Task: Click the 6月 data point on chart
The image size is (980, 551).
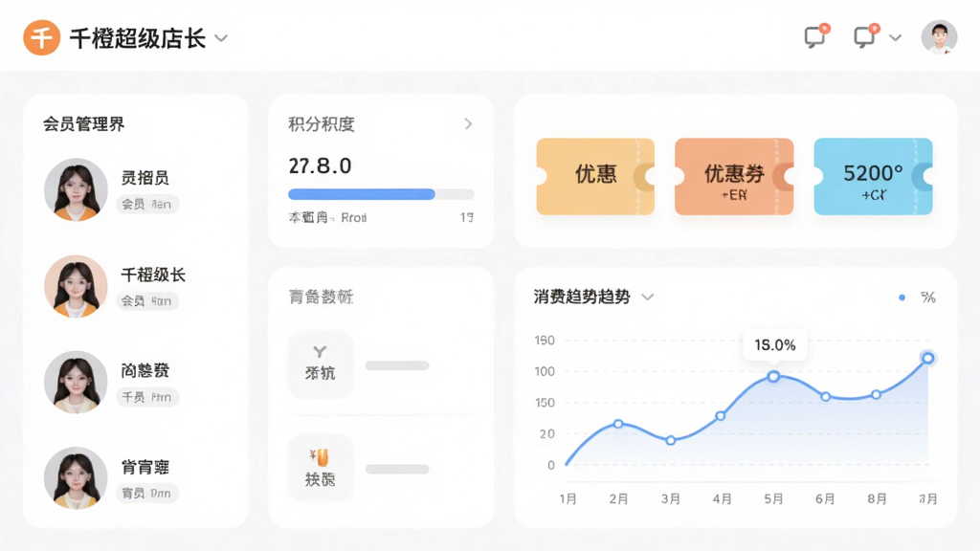Action: pyautogui.click(x=825, y=397)
